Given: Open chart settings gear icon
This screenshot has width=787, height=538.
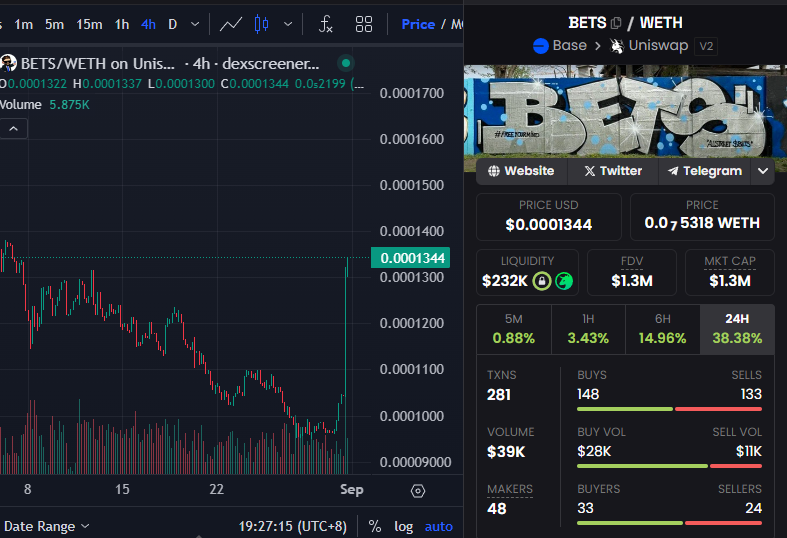Looking at the screenshot, I should (x=418, y=490).
